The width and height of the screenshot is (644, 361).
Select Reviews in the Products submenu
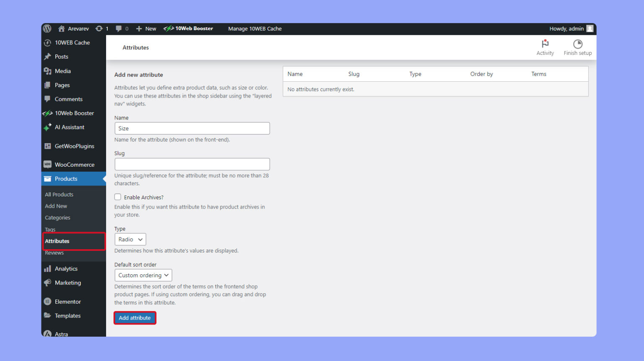[54, 253]
